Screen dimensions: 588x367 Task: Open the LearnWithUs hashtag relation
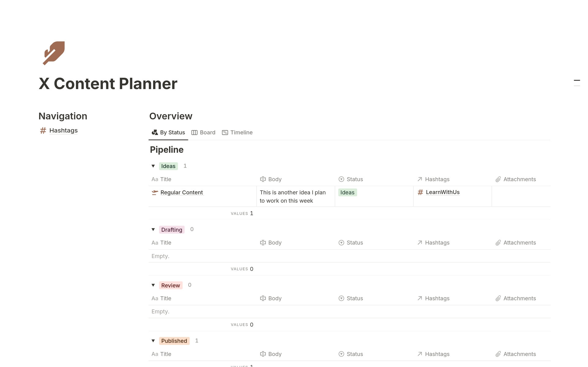443,192
